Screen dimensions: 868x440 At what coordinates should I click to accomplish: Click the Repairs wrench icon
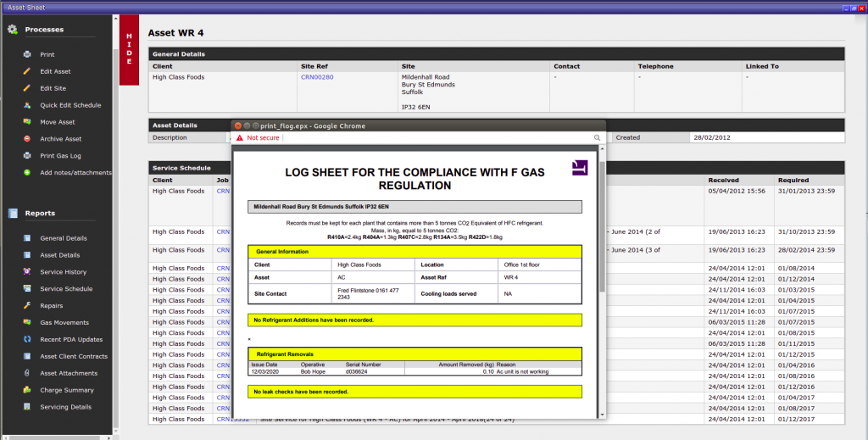(27, 305)
